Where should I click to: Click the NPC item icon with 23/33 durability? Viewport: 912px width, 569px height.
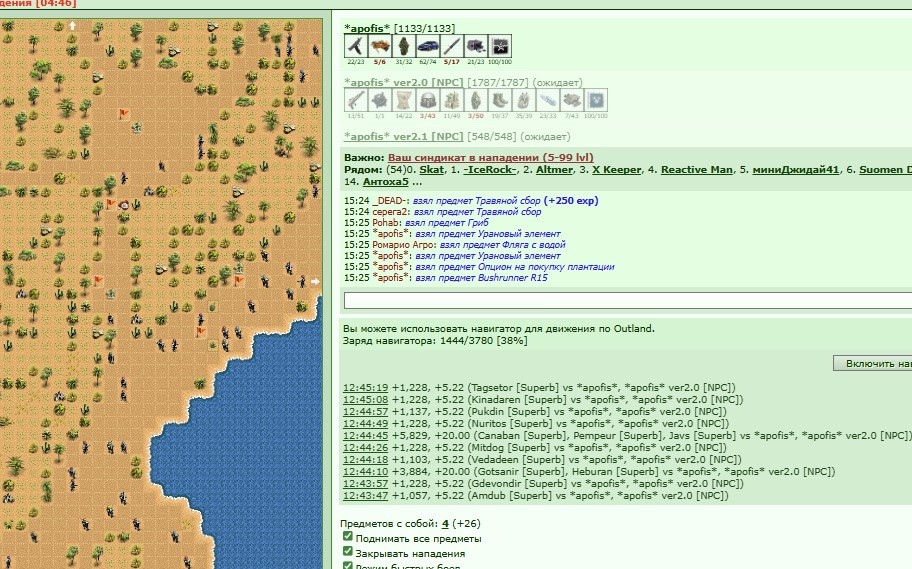click(548, 100)
